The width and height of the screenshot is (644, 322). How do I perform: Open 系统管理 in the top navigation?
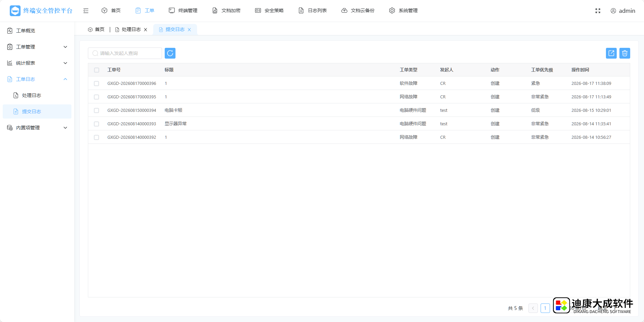404,10
